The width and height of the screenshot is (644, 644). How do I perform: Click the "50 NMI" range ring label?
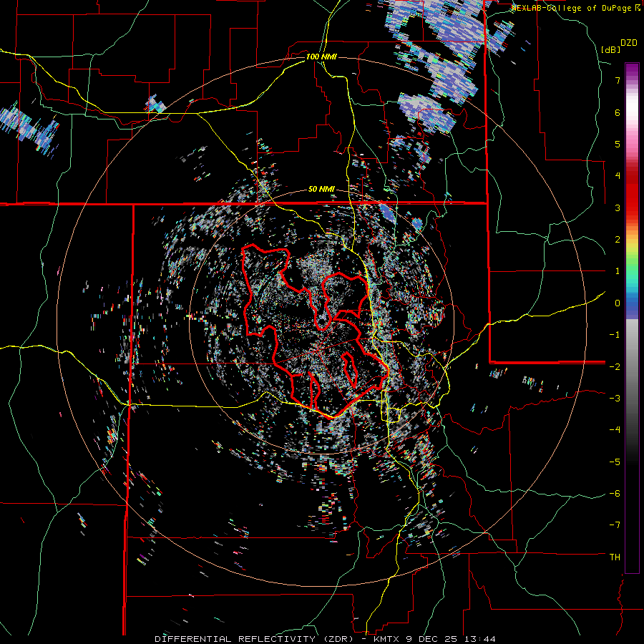point(321,190)
